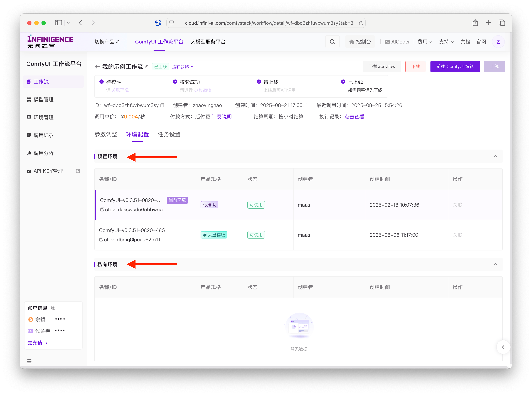Collapse the 预置环境 section chevron
This screenshot has width=532, height=395.
(x=495, y=156)
